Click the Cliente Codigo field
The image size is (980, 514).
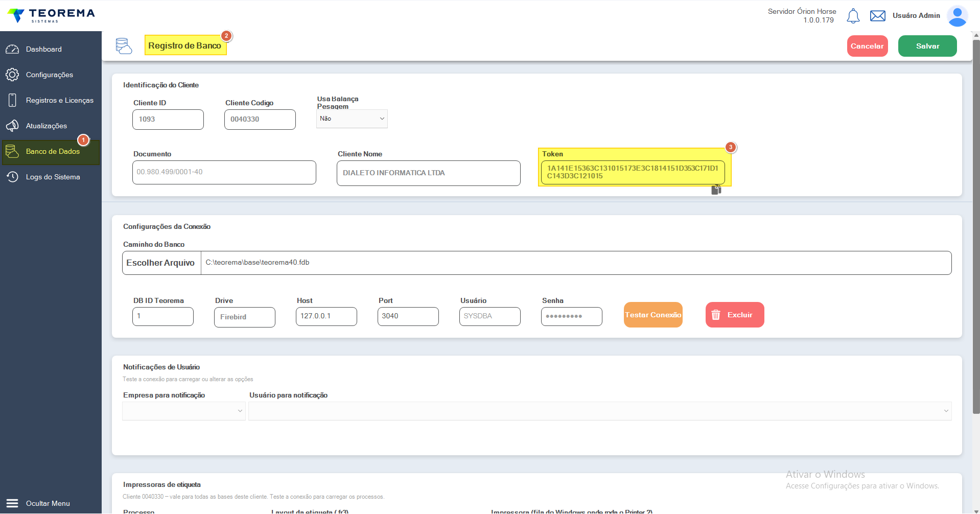pos(260,120)
